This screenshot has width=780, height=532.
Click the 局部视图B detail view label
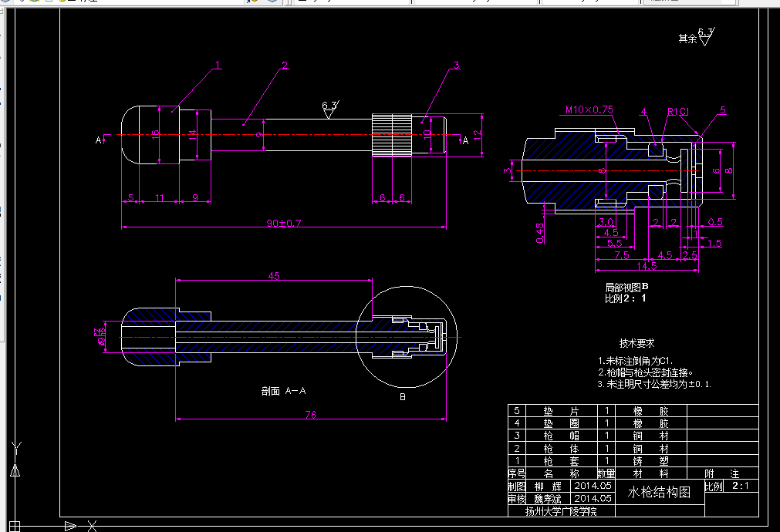point(626,287)
